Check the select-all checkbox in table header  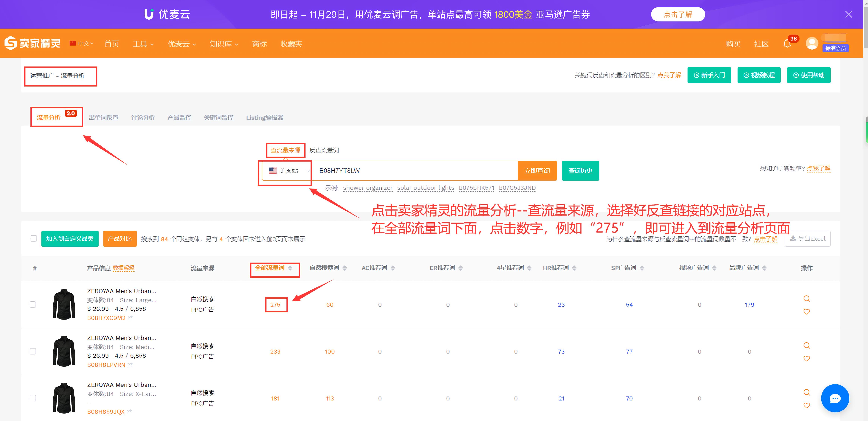[x=33, y=238]
